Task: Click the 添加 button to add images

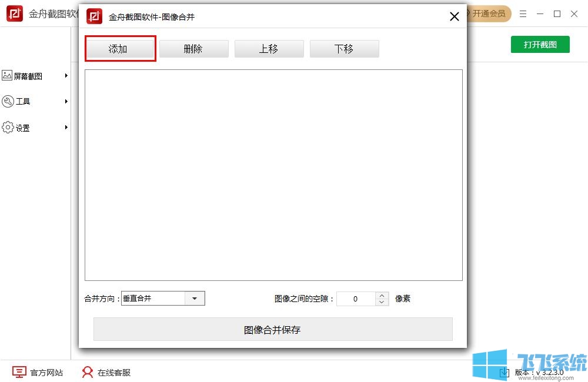Action: (x=120, y=49)
